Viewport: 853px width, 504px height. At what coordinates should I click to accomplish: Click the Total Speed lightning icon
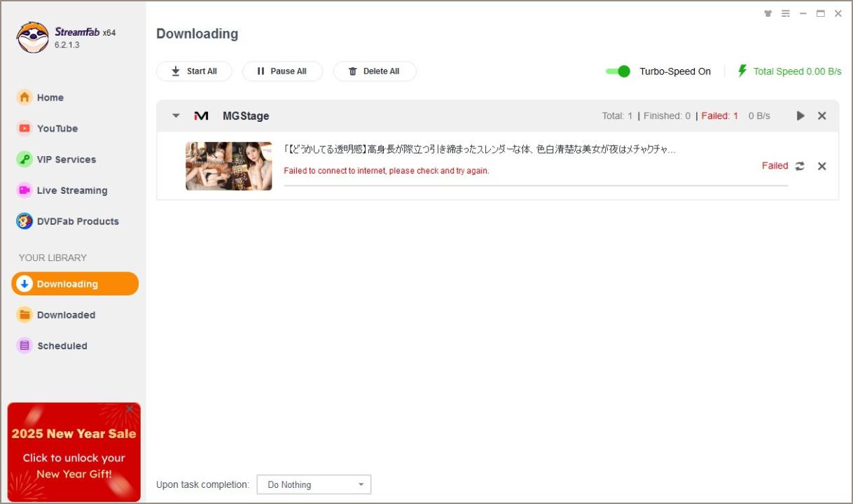(x=742, y=71)
